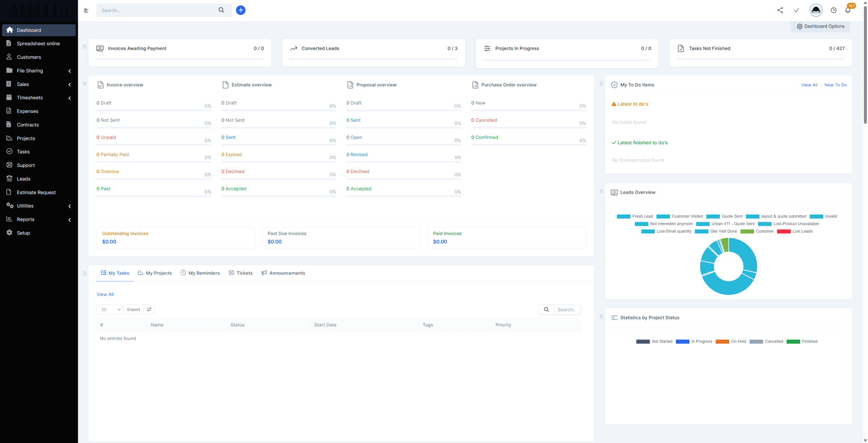This screenshot has height=443, width=868.
Task: Grab the drag handle of My To Do Items widget
Action: pos(601,84)
